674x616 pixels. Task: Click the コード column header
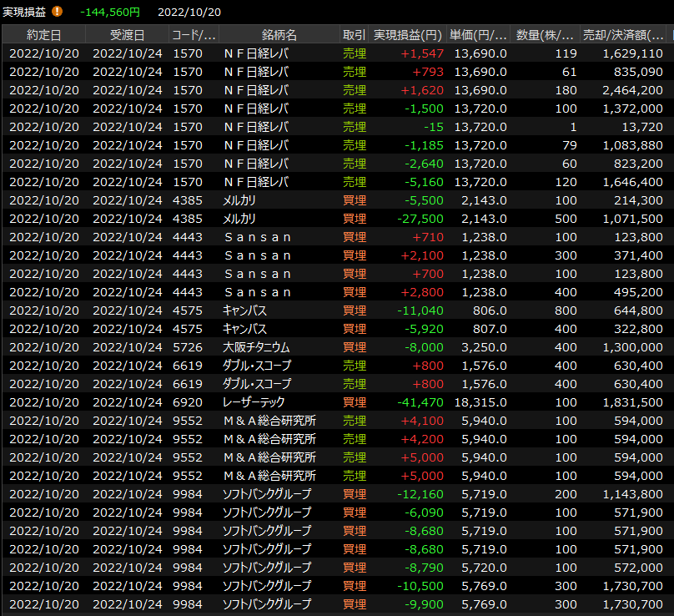click(x=194, y=34)
